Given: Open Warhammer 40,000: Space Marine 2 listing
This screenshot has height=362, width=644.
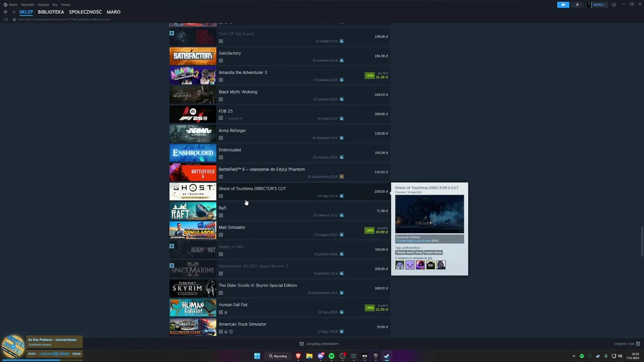Looking at the screenshot, I should tap(280, 269).
